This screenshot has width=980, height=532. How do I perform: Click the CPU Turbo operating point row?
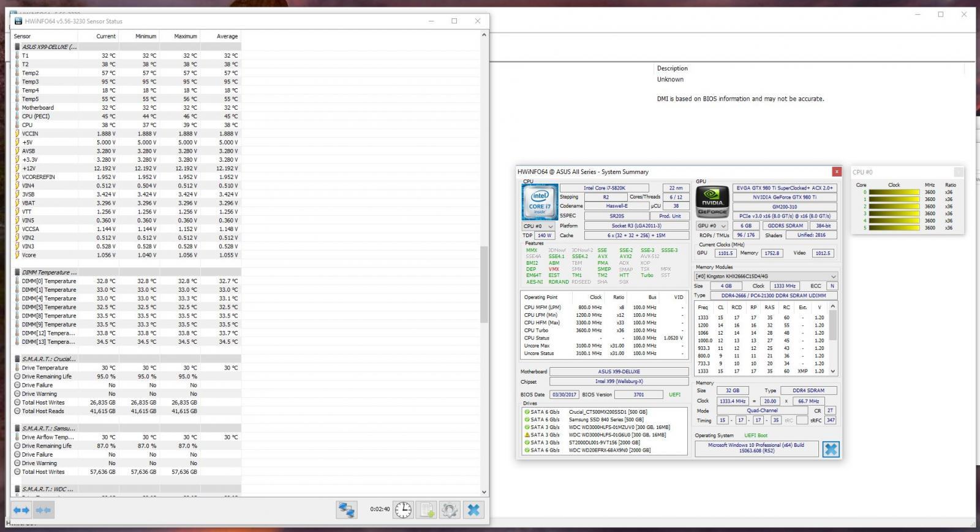coord(605,330)
